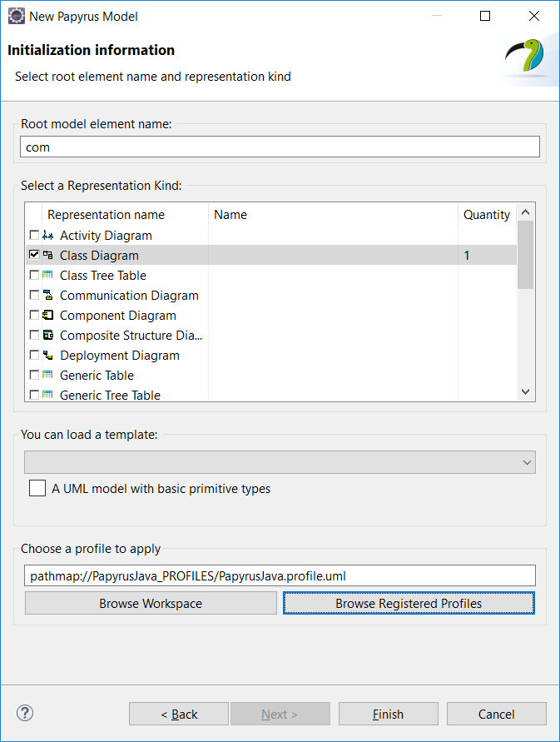560x742 pixels.
Task: Click the Generic Table icon
Action: [x=47, y=375]
